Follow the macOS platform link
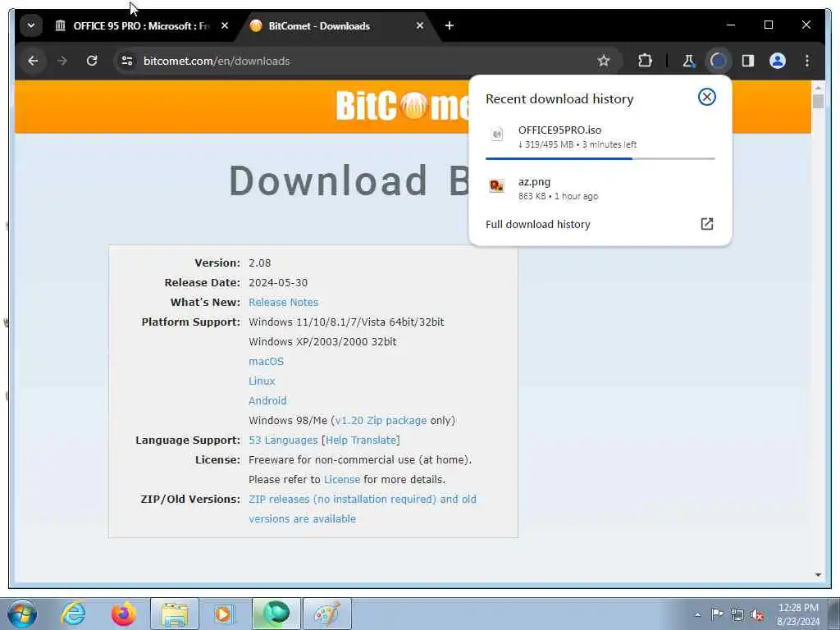Image resolution: width=840 pixels, height=630 pixels. [267, 362]
